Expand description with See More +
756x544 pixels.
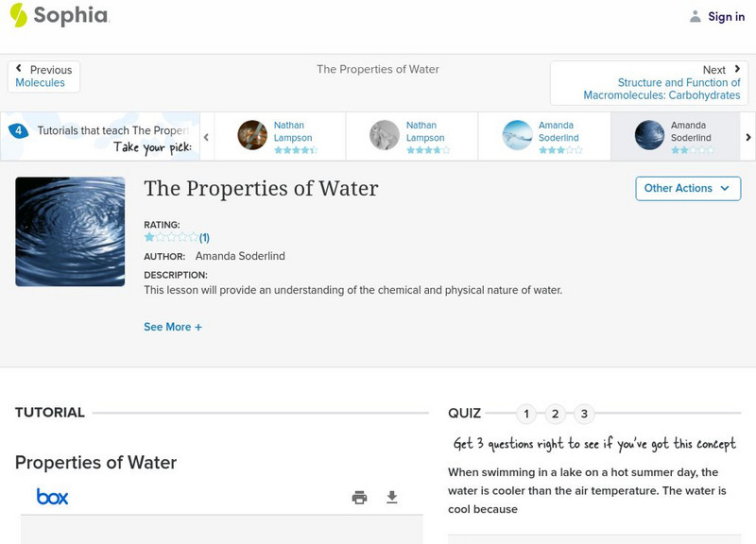(x=173, y=327)
